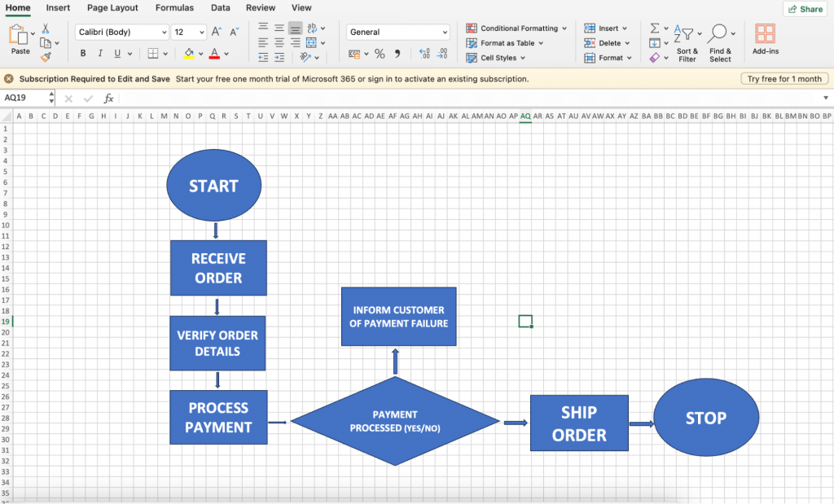Increase font size with the larger A icon
The width and height of the screenshot is (834, 504).
pyautogui.click(x=217, y=32)
